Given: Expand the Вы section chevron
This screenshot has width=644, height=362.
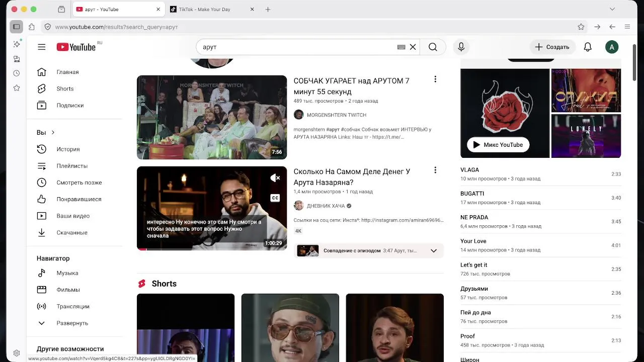Looking at the screenshot, I should click(53, 132).
